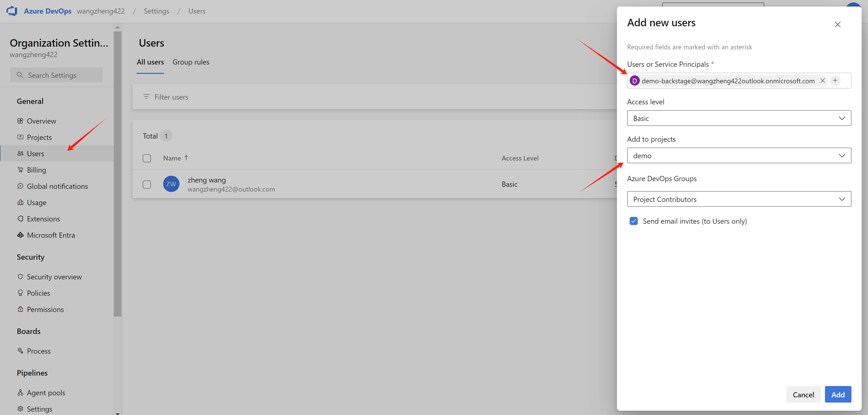The height and width of the screenshot is (415, 868).
Task: Select the All users tab
Action: 150,62
